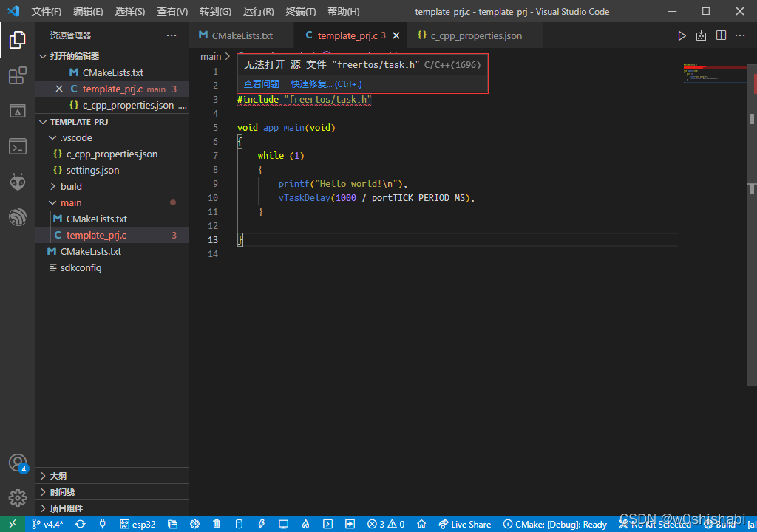
Task: Start monitor device icon in status bar
Action: click(283, 524)
